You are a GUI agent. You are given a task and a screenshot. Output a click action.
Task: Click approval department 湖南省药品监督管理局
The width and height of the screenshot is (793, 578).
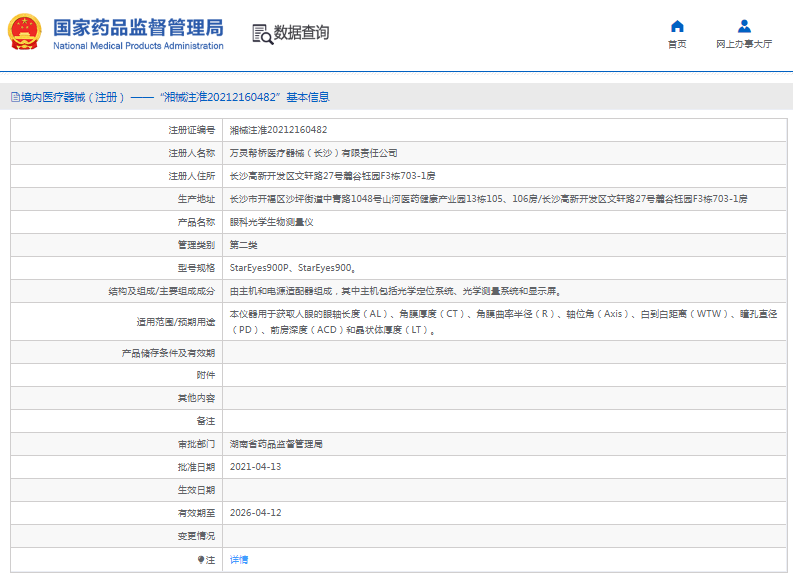tap(276, 444)
